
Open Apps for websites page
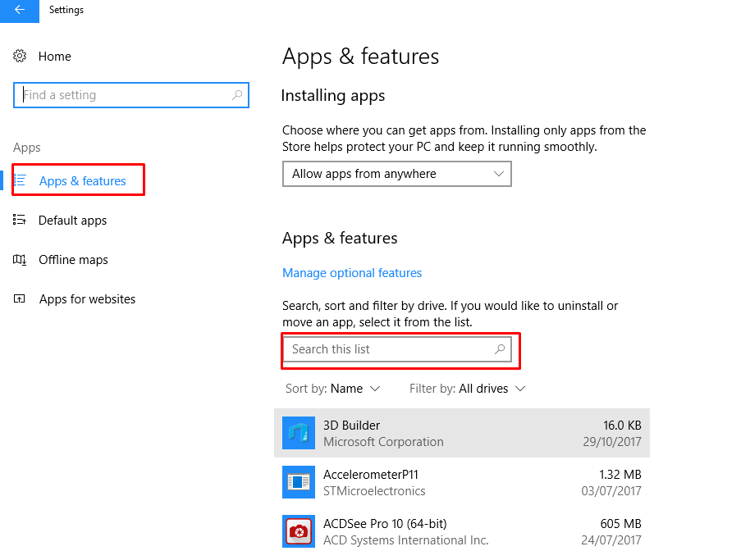click(87, 299)
